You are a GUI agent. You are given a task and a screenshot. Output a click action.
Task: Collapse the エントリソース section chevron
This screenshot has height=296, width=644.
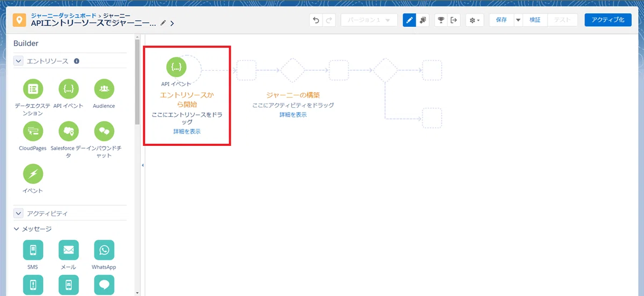(x=18, y=61)
